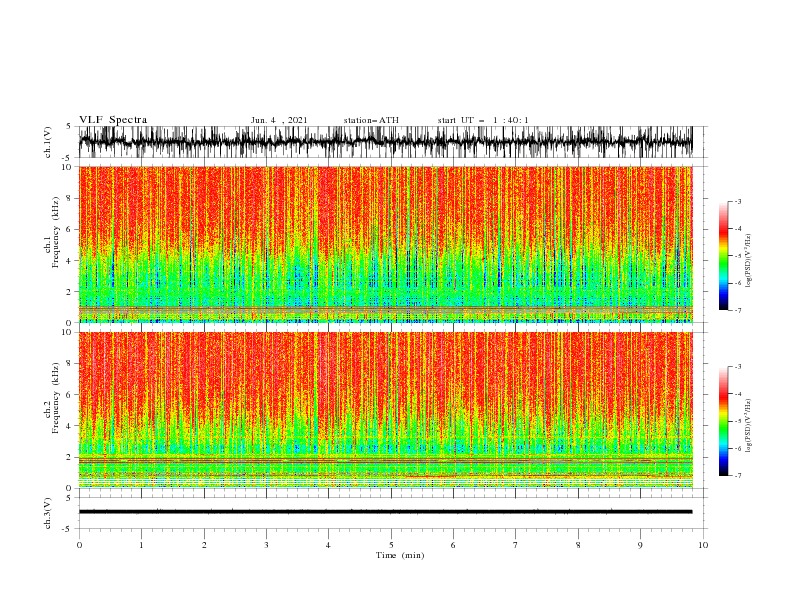
Task: Click the "-3" value on the ch.1 colorbar
Action: click(737, 201)
